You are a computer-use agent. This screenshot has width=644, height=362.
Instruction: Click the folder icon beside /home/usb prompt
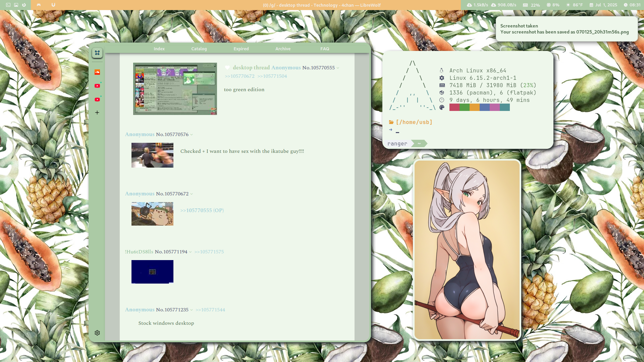[391, 122]
